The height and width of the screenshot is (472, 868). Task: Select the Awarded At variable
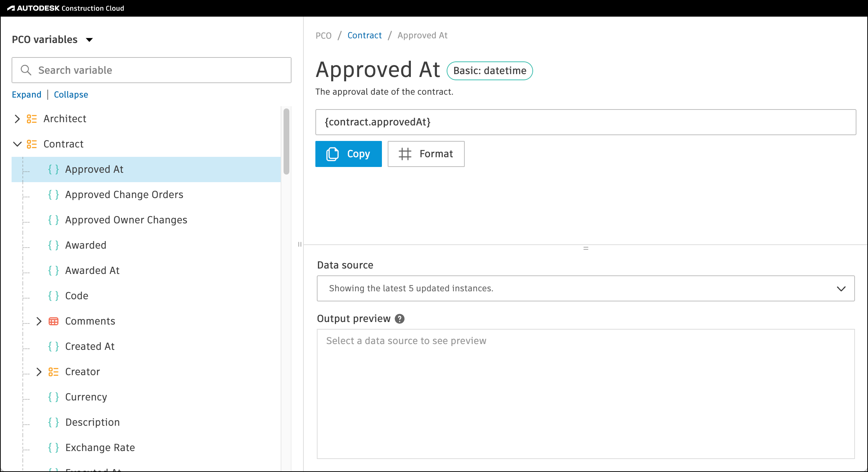point(92,271)
